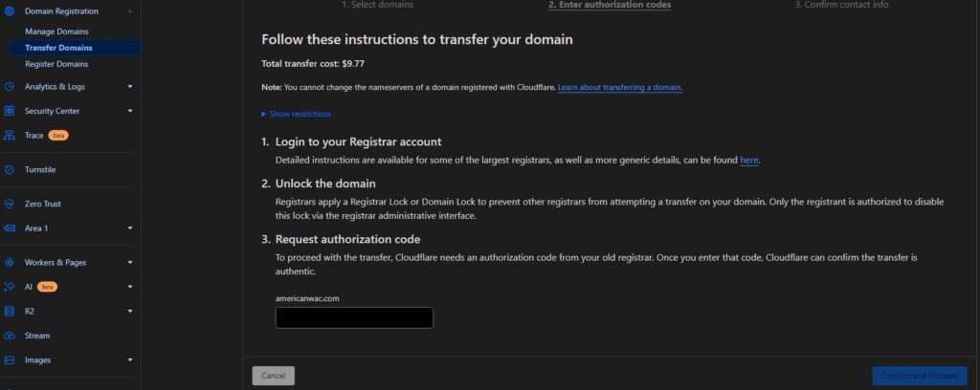Image resolution: width=980 pixels, height=390 pixels.
Task: Click the Cancel button
Action: click(x=273, y=376)
